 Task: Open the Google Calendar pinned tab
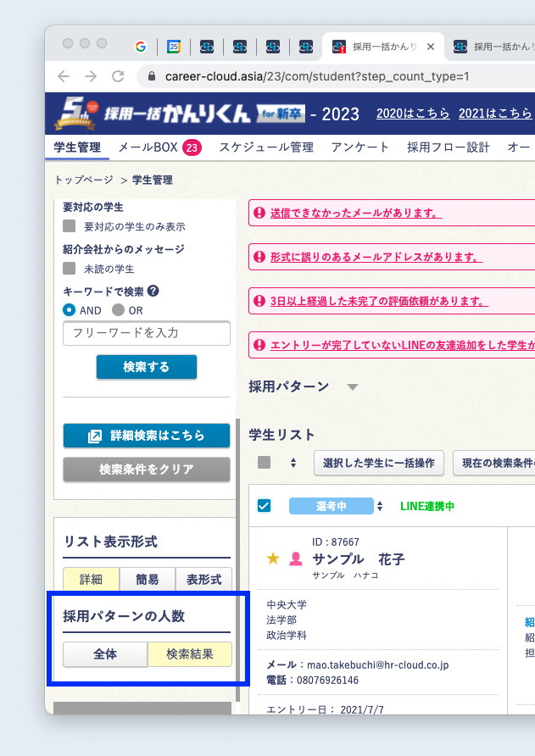pos(174,47)
